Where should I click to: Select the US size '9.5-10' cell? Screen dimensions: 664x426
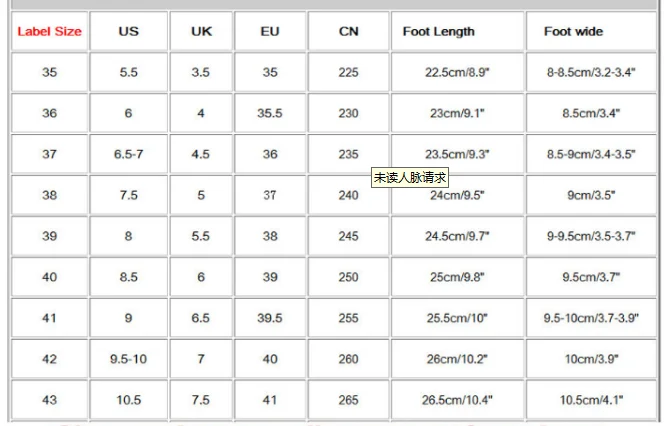(128, 359)
